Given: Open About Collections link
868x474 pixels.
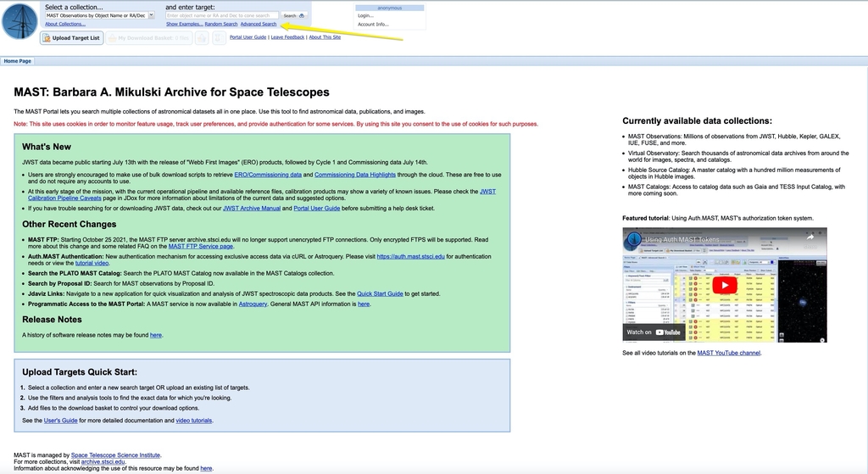Looking at the screenshot, I should point(65,25).
